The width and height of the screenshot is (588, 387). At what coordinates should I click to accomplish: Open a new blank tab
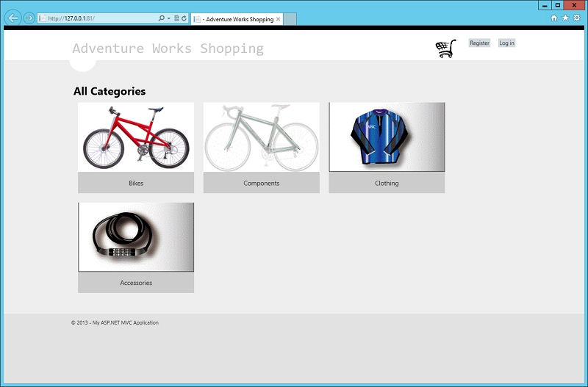point(290,19)
